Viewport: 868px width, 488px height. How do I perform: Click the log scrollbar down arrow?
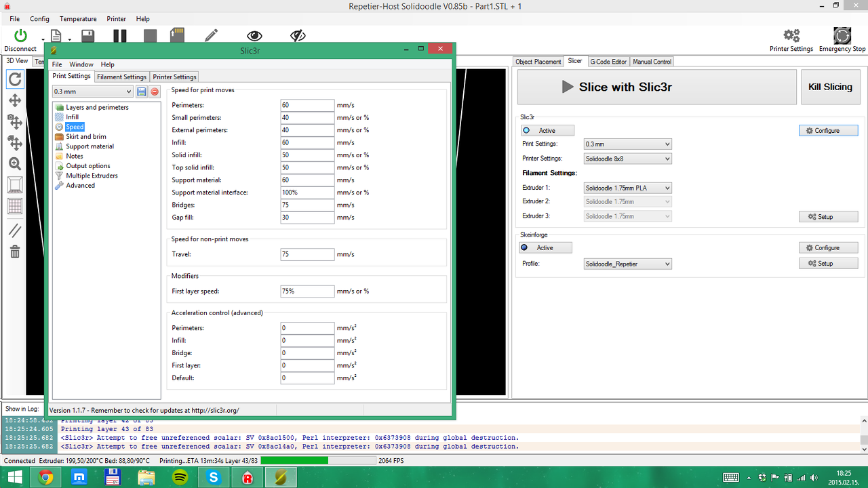(x=864, y=448)
